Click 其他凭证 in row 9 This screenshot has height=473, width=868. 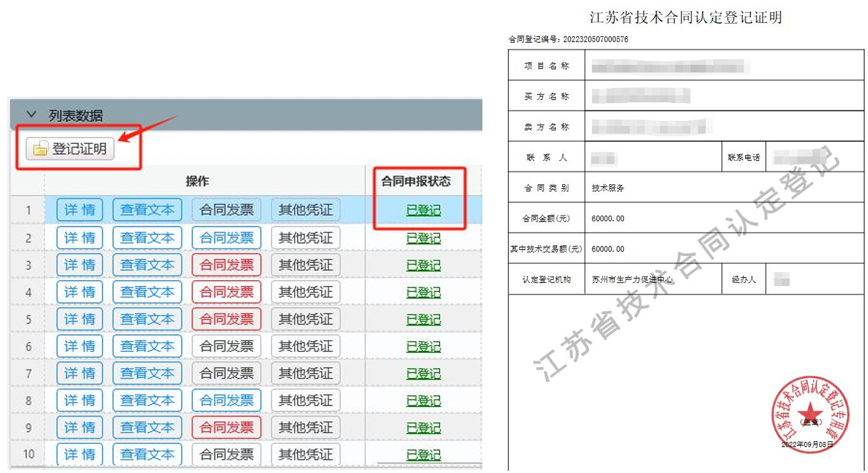click(x=306, y=428)
